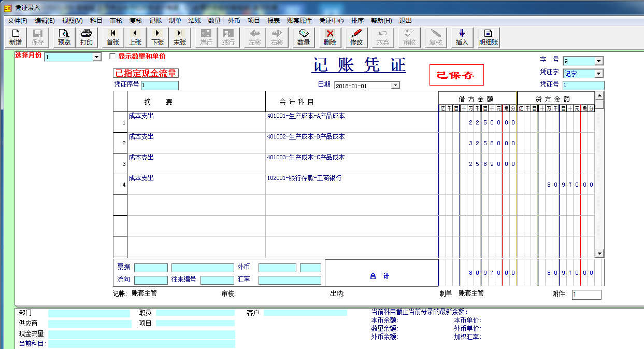
Task: Click the 职员 employee field
Action: pos(195,313)
